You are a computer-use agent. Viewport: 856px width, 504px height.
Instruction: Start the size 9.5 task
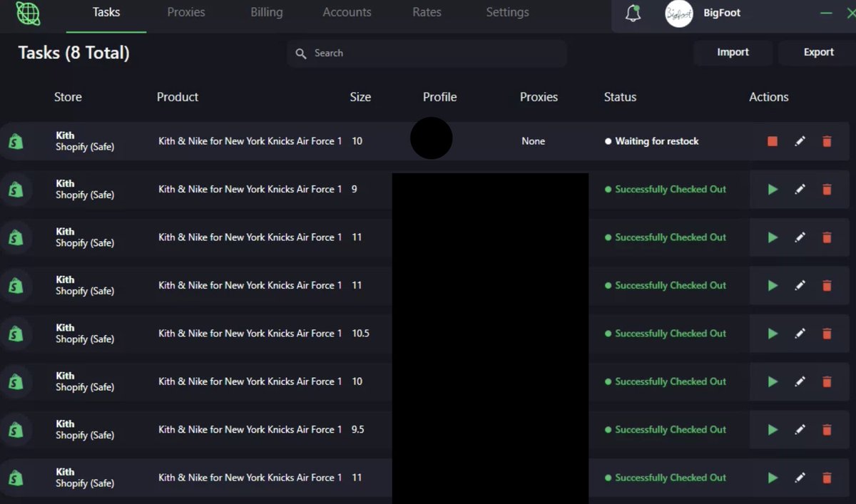(x=773, y=430)
